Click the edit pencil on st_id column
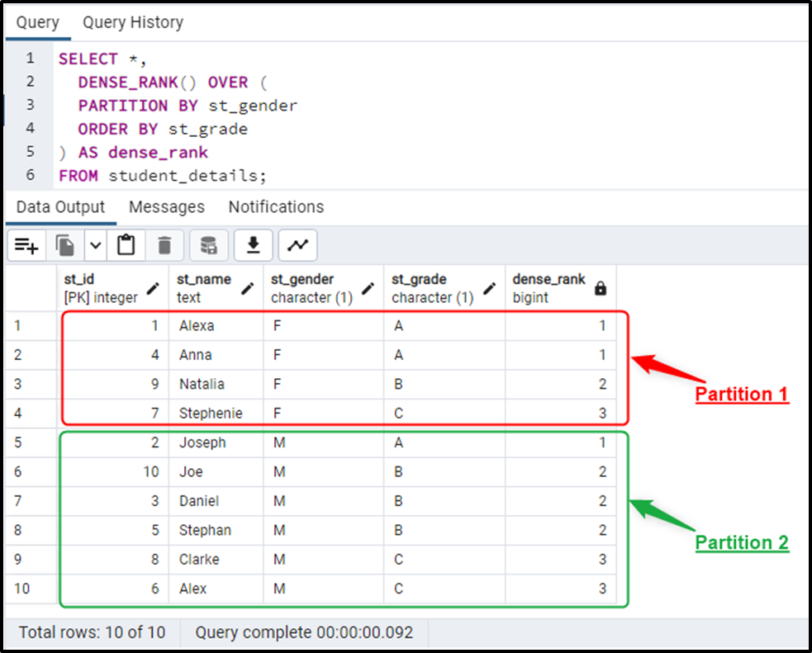The height and width of the screenshot is (653, 812). click(154, 288)
